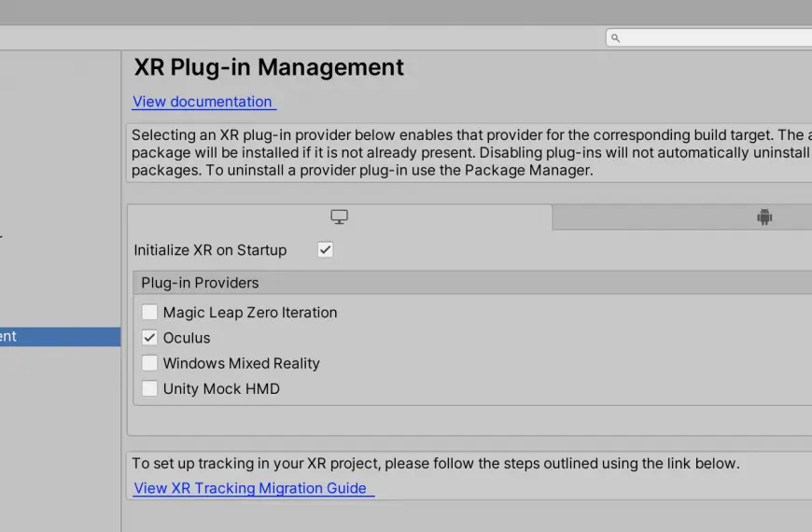Enable the Magic Leap Zero Iteration checkbox
Viewport: 812px width, 532px height.
click(x=149, y=312)
